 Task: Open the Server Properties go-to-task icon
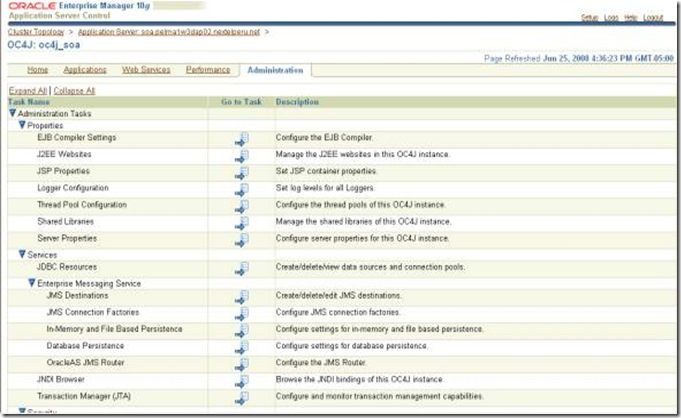(241, 240)
